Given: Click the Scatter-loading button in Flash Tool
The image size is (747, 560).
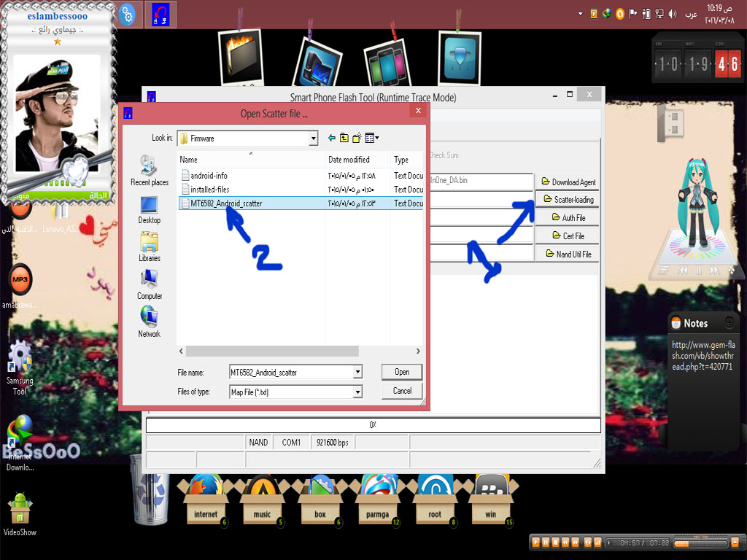Looking at the screenshot, I should point(568,200).
